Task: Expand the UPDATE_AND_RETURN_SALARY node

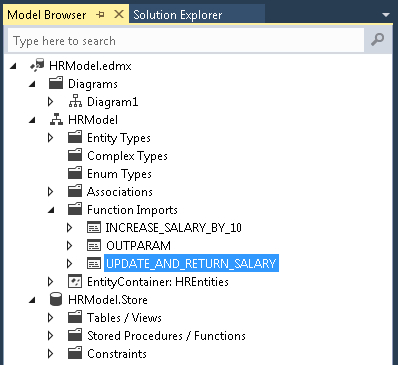Action: pos(70,264)
